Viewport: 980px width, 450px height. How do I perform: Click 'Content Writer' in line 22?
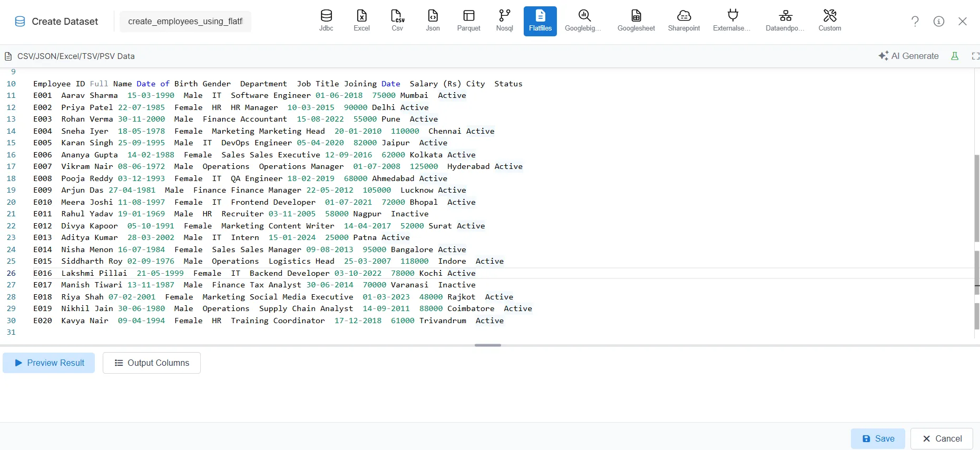point(301,226)
